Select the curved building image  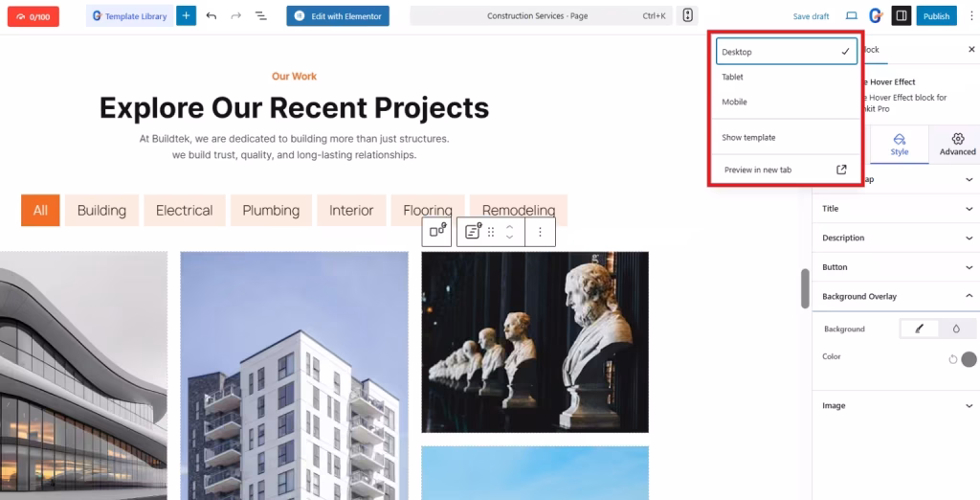[x=83, y=375]
